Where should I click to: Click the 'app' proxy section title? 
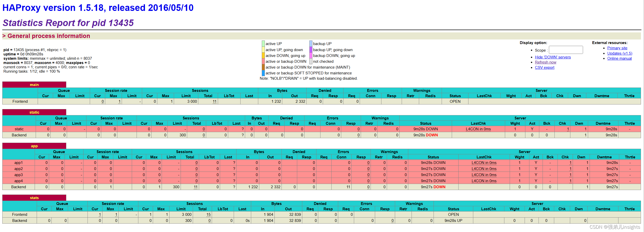coord(34,146)
